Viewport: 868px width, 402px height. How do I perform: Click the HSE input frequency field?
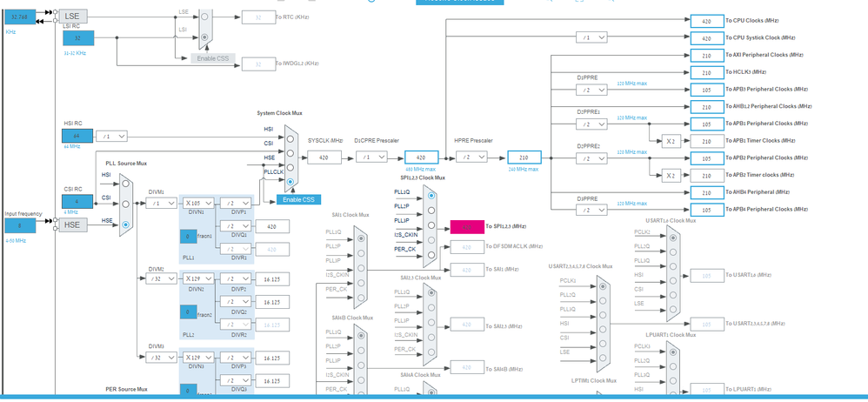pos(21,226)
